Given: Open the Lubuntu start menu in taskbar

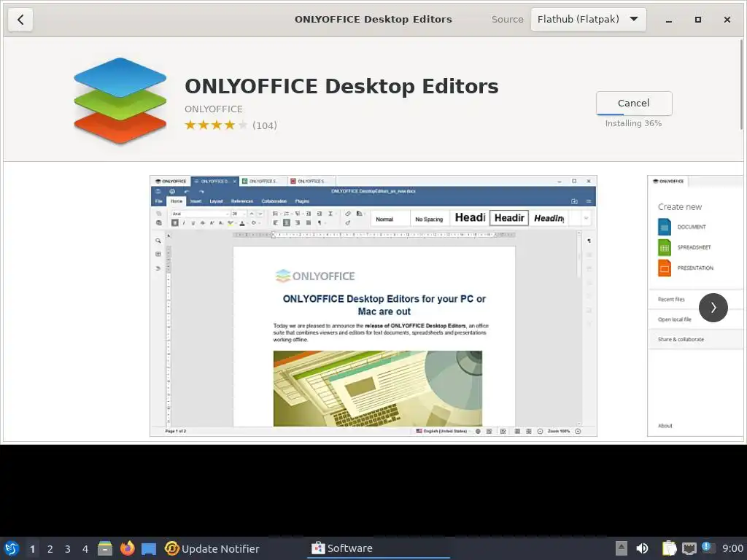Looking at the screenshot, I should point(12,548).
